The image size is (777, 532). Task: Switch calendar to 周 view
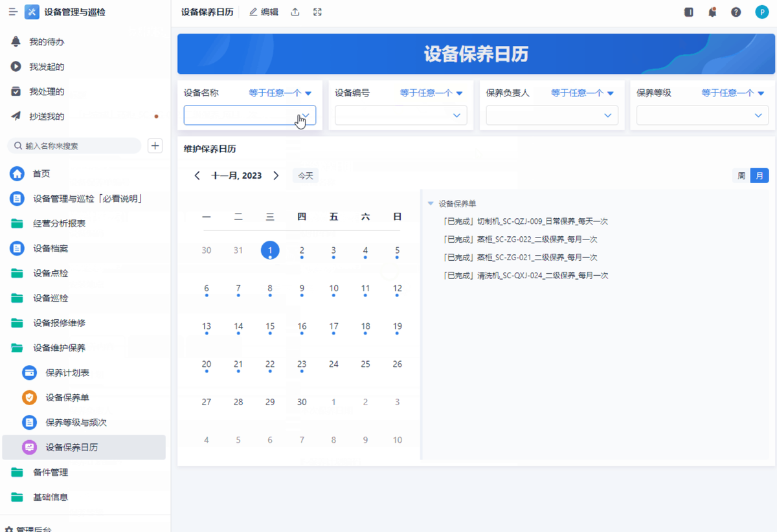click(741, 175)
